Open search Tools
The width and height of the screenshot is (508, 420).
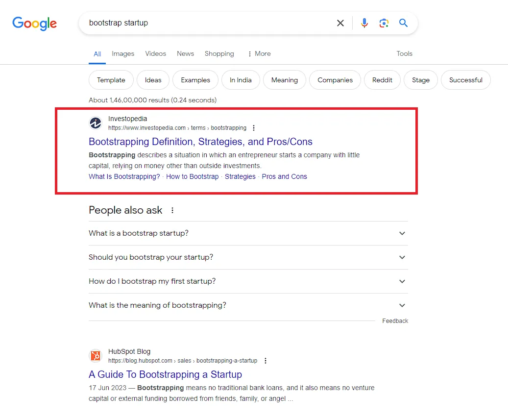click(x=404, y=54)
